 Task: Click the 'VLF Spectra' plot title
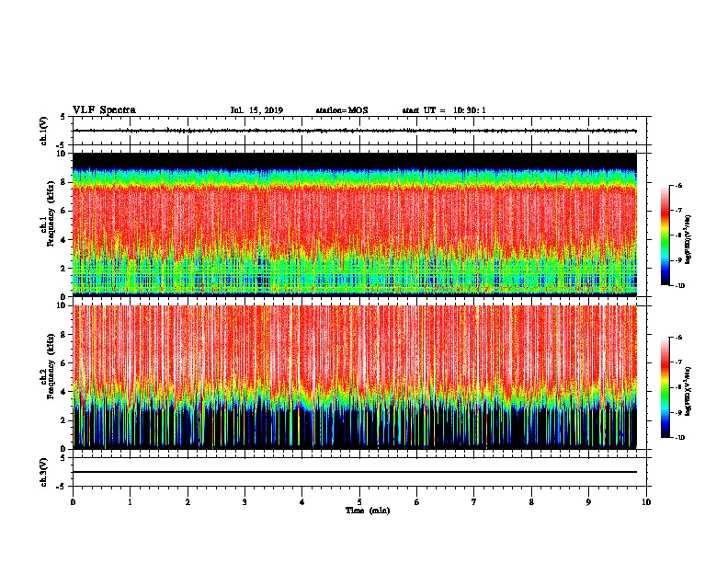(x=104, y=110)
